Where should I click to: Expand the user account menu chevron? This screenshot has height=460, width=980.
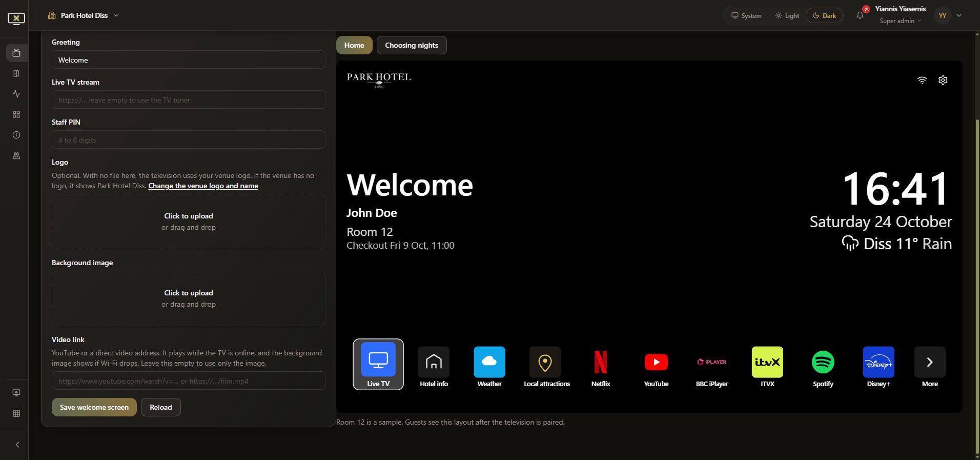pos(959,15)
